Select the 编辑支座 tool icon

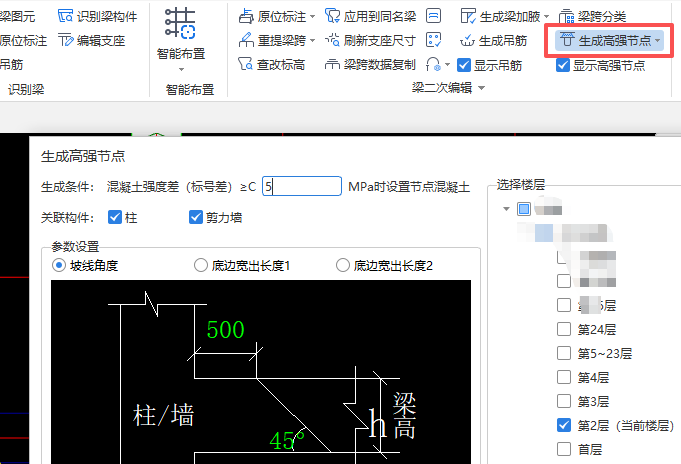(66, 40)
